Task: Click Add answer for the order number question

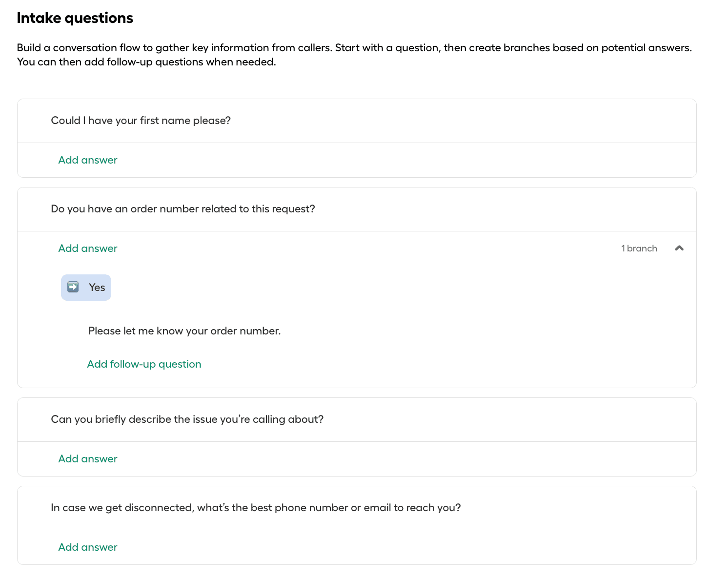Action: 88,248
